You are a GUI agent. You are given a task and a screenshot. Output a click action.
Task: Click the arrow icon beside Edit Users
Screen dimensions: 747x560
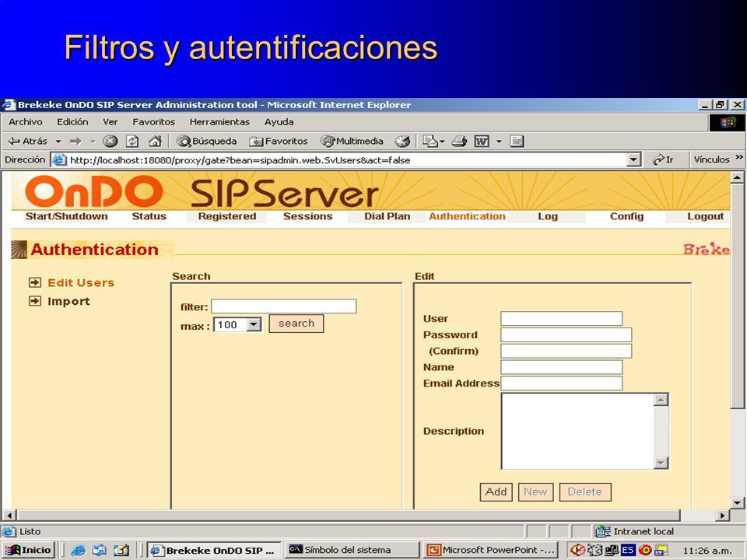tap(35, 282)
